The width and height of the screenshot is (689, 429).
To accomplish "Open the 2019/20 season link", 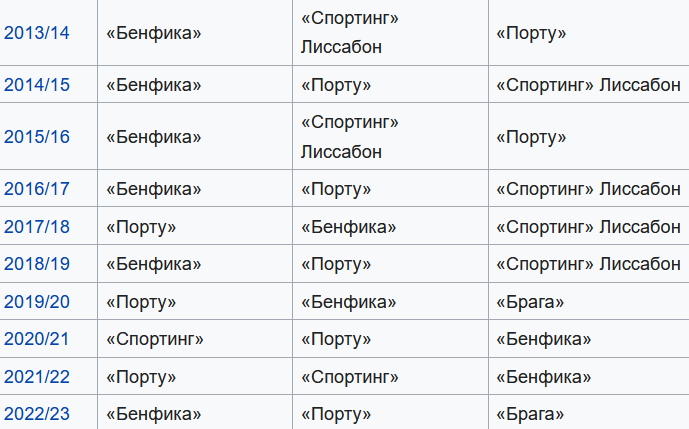I will [x=36, y=302].
